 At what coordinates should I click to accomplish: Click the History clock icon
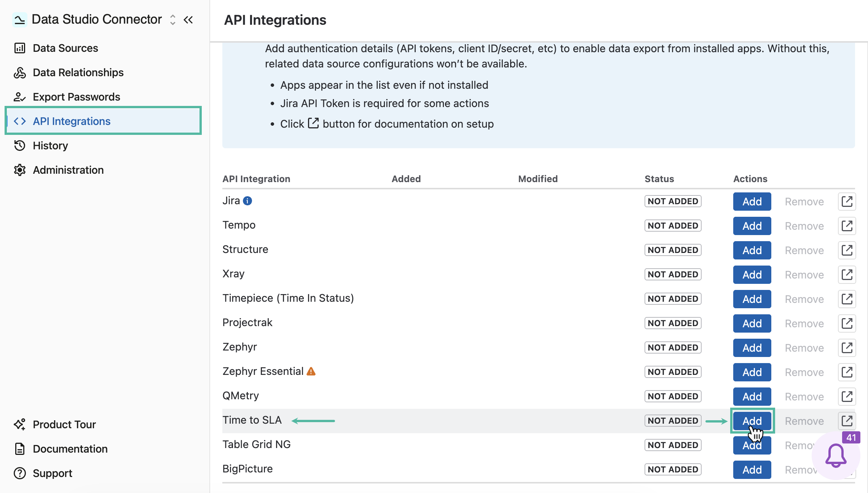[19, 146]
